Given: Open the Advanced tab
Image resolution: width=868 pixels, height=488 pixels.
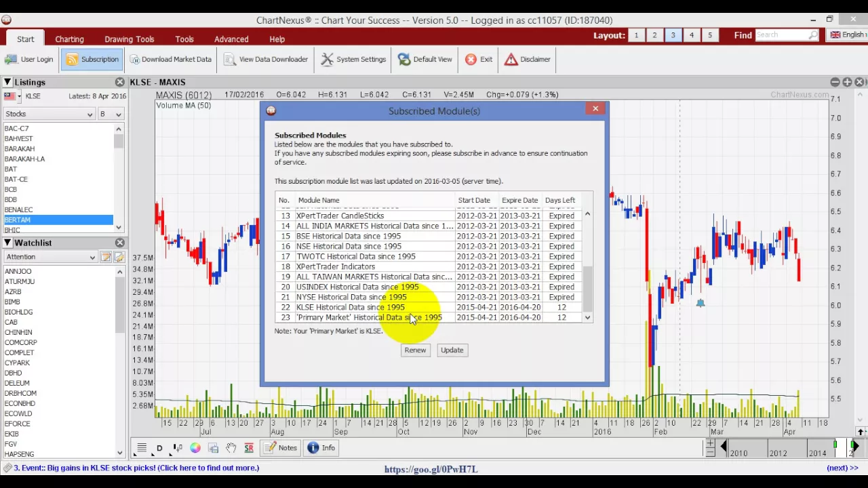Looking at the screenshot, I should point(231,39).
